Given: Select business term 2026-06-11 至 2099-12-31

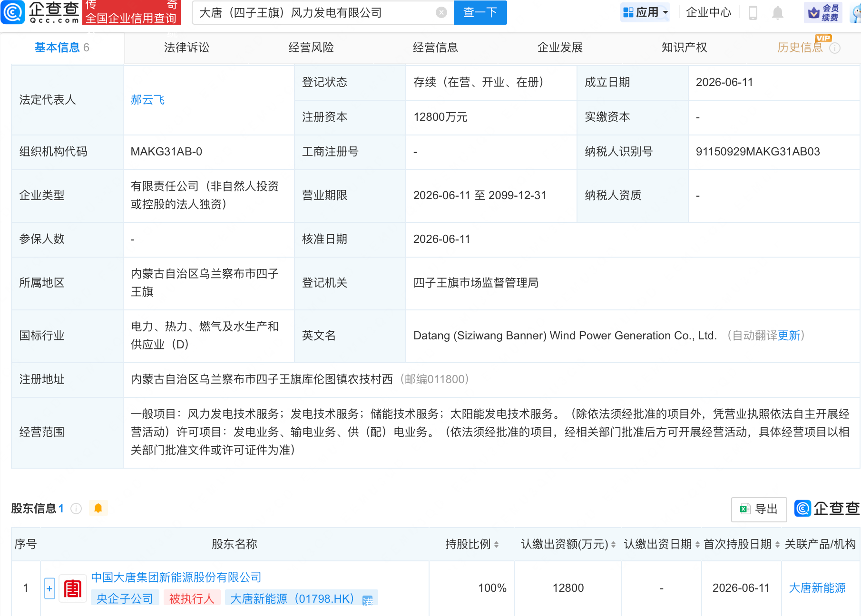Looking at the screenshot, I should [480, 195].
